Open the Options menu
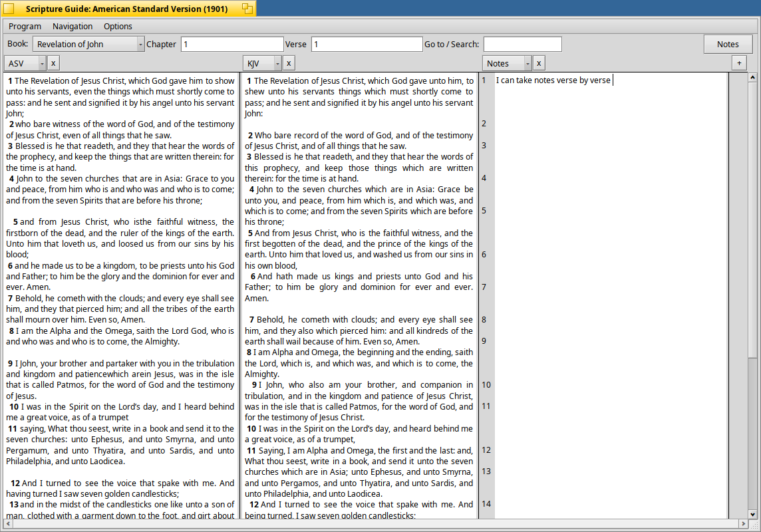761x532 pixels. [118, 26]
